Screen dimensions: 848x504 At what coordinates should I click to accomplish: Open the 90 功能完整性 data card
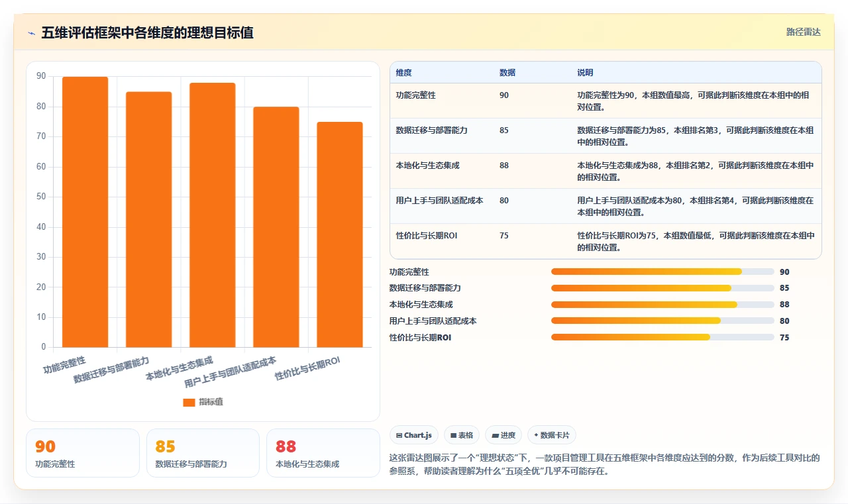pos(83,453)
